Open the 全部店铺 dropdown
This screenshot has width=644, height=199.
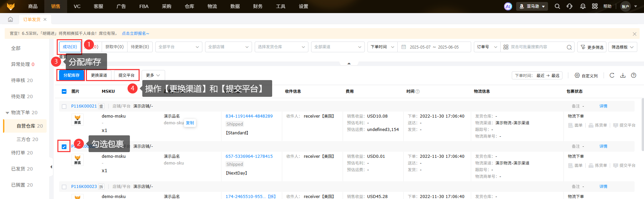click(228, 47)
